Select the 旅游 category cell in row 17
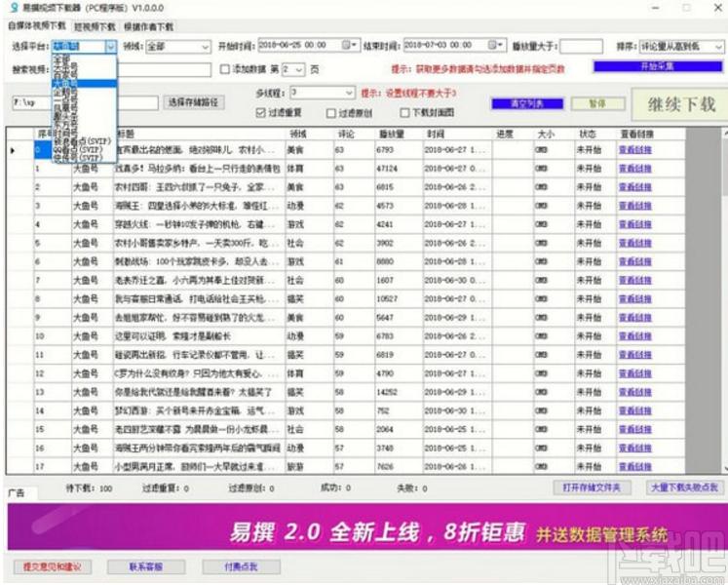Image resolution: width=728 pixels, height=585 pixels. pyautogui.click(x=309, y=466)
